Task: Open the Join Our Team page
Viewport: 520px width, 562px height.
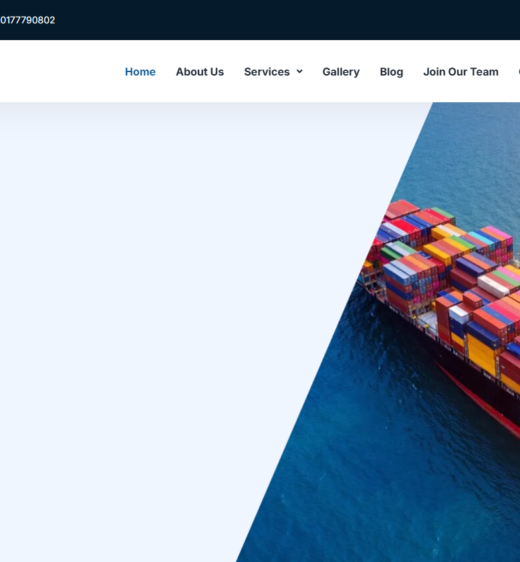Action: pyautogui.click(x=461, y=72)
